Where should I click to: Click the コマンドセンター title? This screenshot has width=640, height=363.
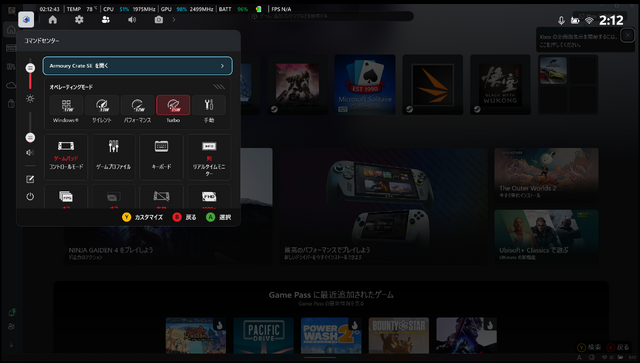[x=42, y=41]
